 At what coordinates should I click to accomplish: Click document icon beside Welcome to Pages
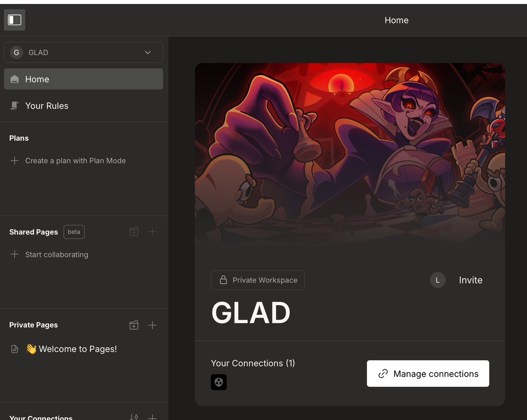[15, 349]
